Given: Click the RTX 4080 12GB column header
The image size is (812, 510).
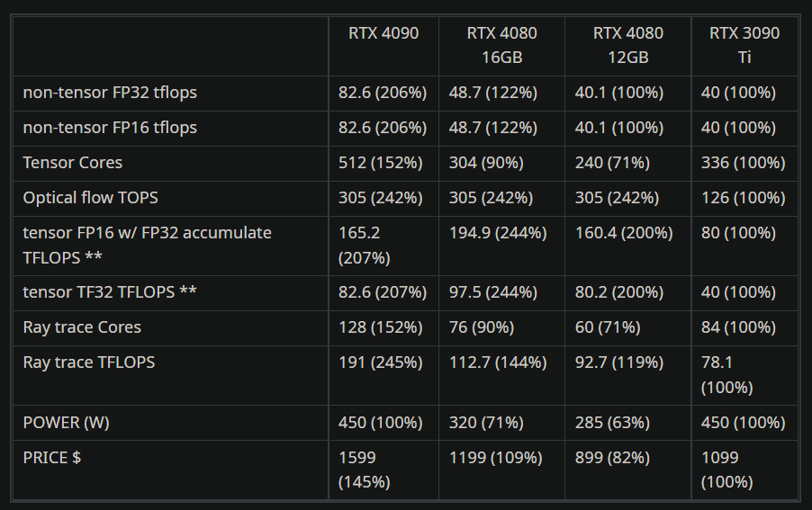Looking at the screenshot, I should click(628, 45).
